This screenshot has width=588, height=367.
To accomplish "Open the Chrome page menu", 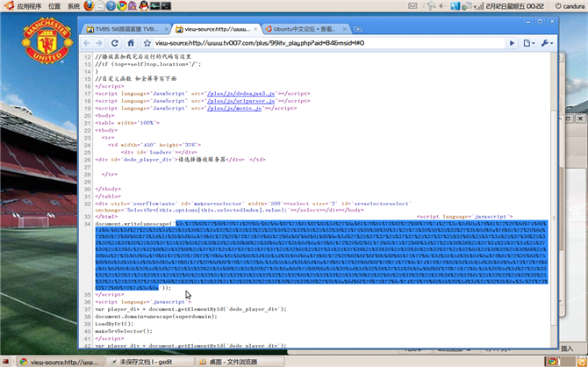I will coord(528,43).
